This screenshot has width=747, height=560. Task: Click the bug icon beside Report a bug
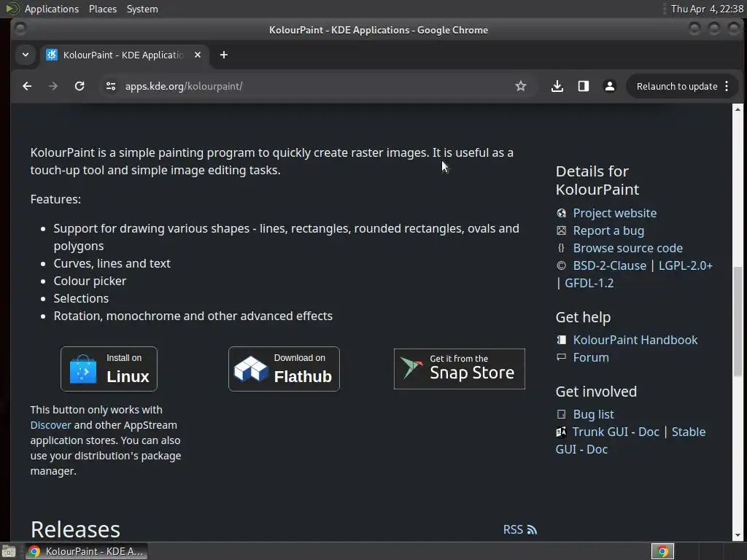pos(561,231)
